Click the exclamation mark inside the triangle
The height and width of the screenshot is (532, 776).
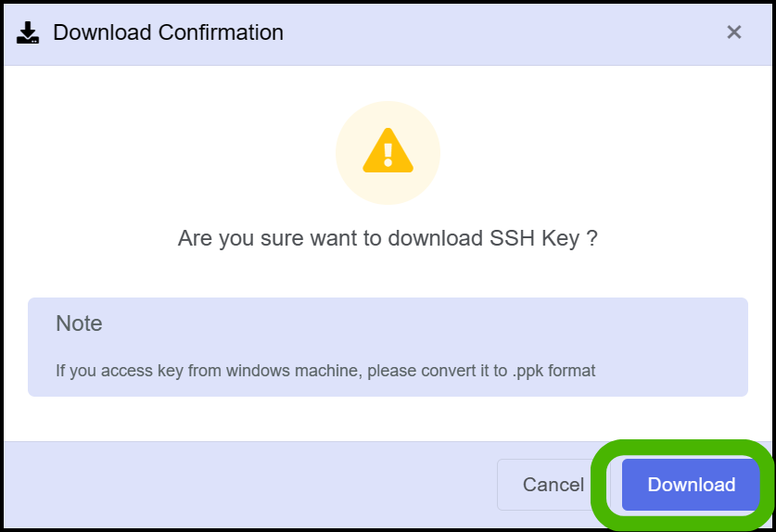point(388,155)
